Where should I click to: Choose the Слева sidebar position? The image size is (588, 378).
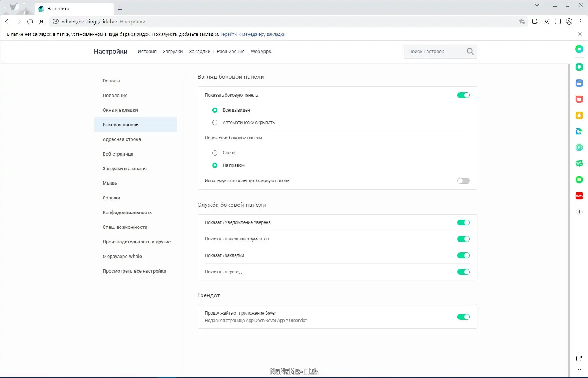215,153
